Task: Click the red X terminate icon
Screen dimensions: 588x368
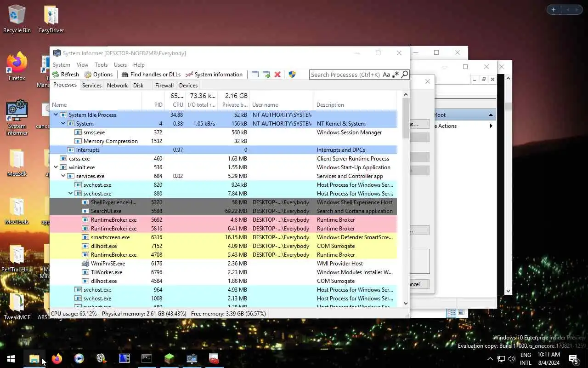Action: (277, 75)
